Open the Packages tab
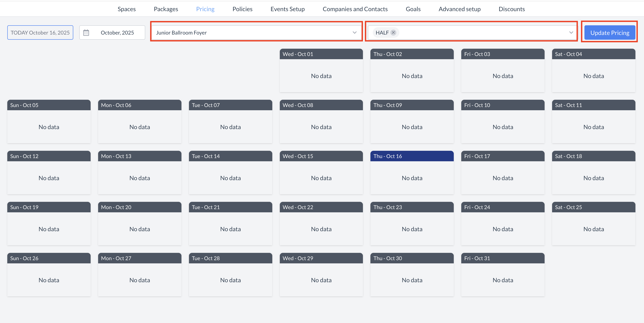Screen dimensions: 644x323 pyautogui.click(x=166, y=9)
